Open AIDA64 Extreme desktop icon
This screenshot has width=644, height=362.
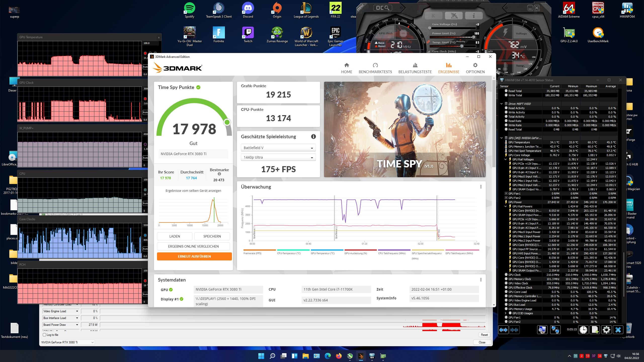coord(569,11)
